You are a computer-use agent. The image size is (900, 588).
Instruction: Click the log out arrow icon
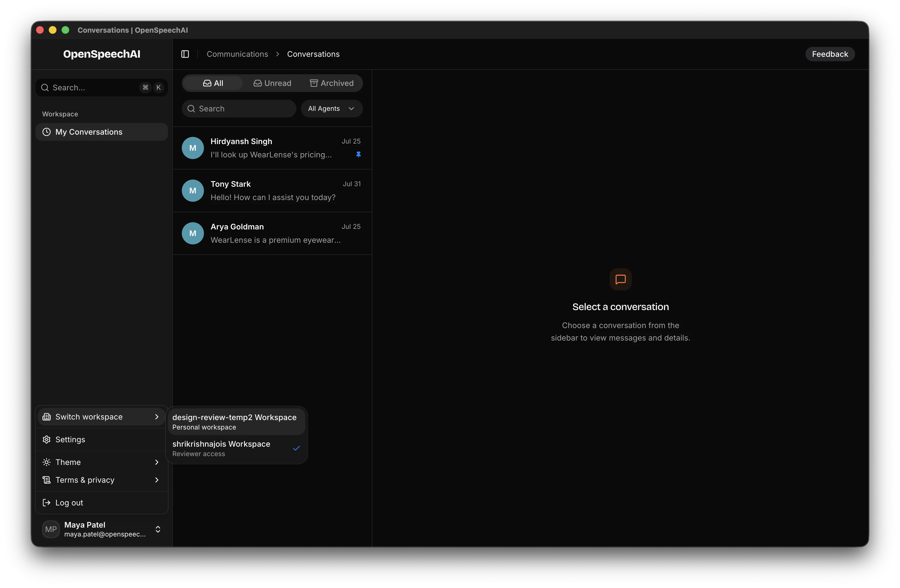point(47,503)
